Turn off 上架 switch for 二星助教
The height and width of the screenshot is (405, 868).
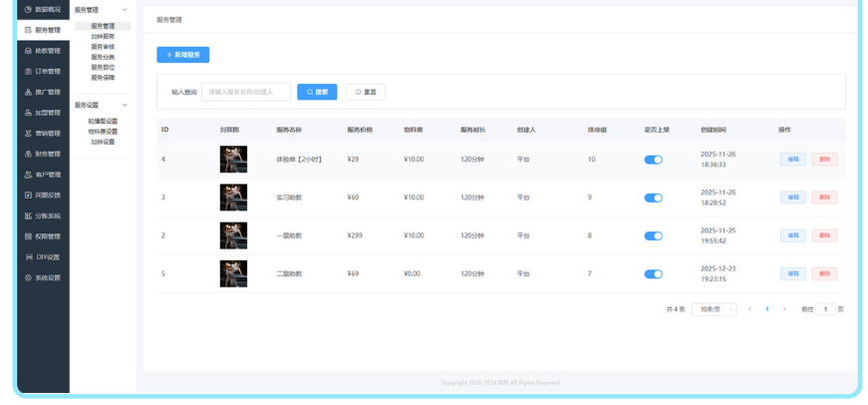(653, 273)
